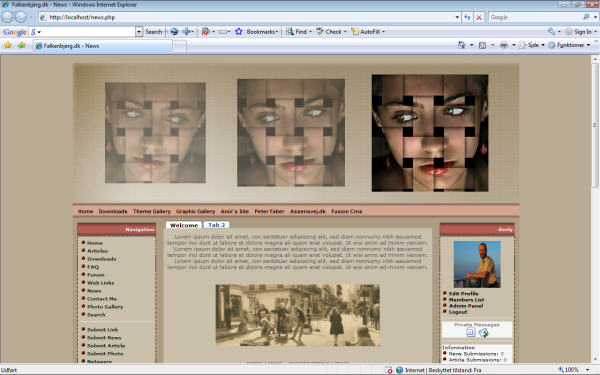Click Home in the horizontal site menu

click(x=85, y=211)
